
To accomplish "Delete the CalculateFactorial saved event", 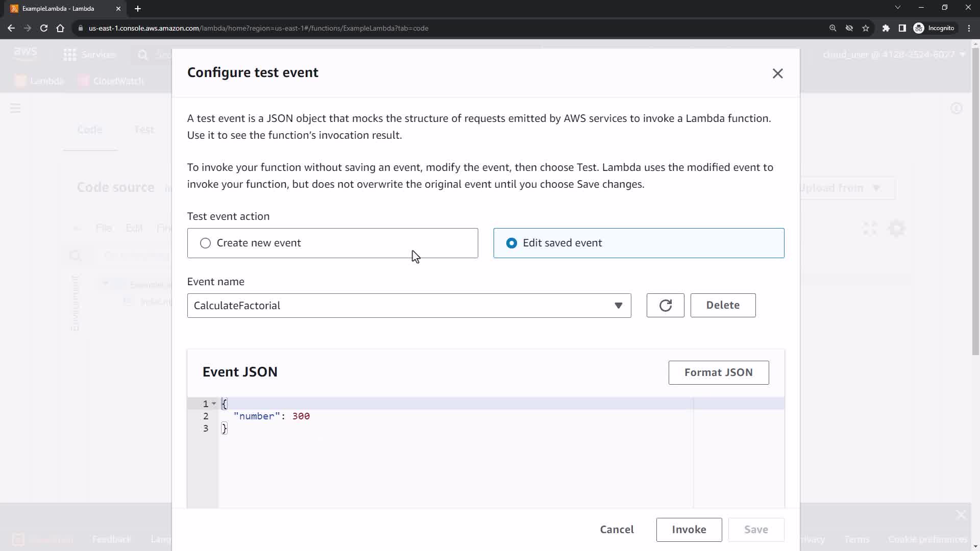I will [722, 305].
